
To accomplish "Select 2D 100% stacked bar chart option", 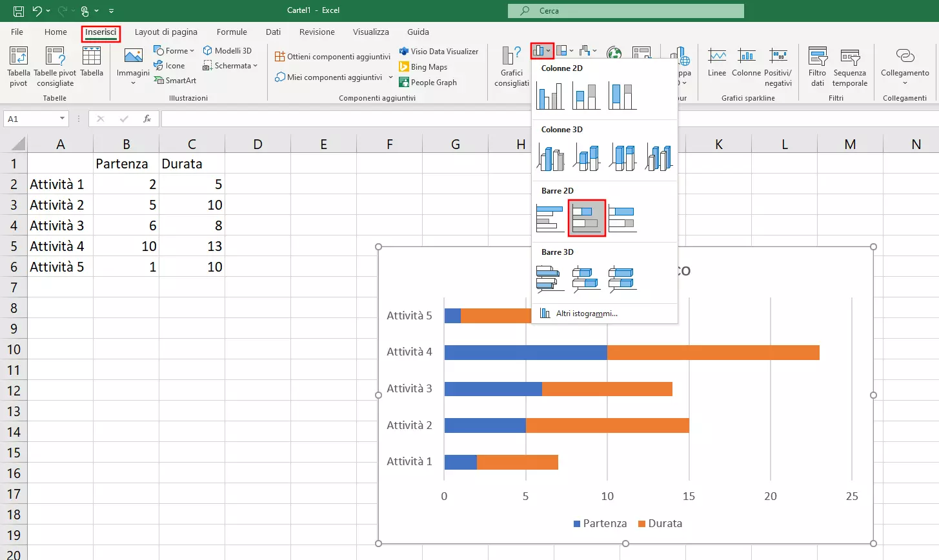I will click(623, 218).
